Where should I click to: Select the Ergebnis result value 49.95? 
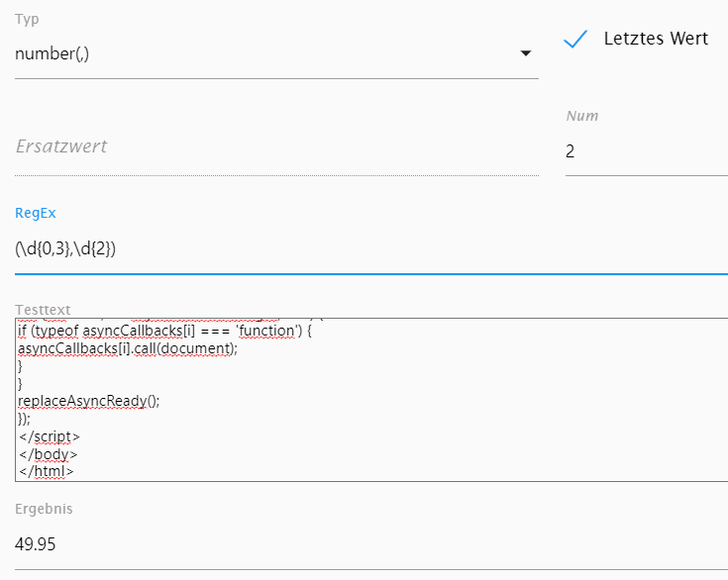pyautogui.click(x=36, y=543)
